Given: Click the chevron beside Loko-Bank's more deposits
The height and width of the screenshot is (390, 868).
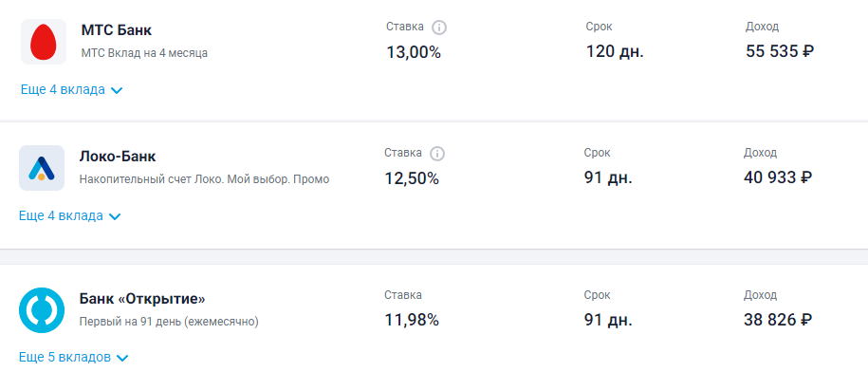Looking at the screenshot, I should click(115, 216).
